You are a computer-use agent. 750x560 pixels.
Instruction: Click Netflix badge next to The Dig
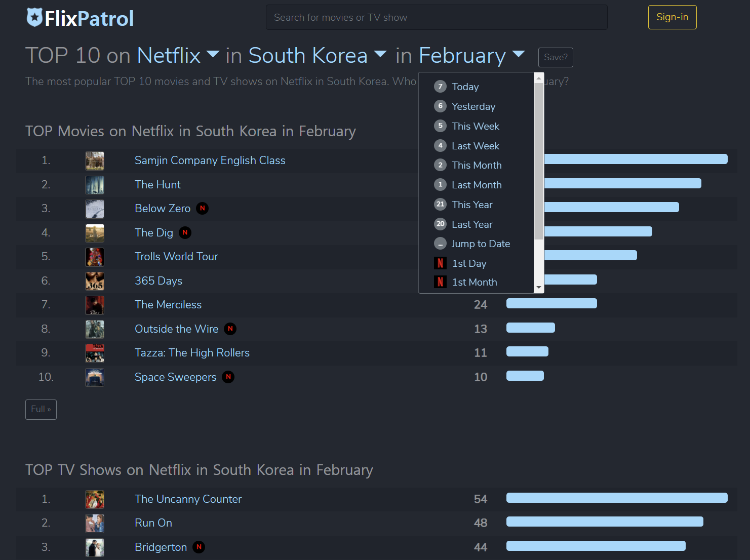coord(185,232)
